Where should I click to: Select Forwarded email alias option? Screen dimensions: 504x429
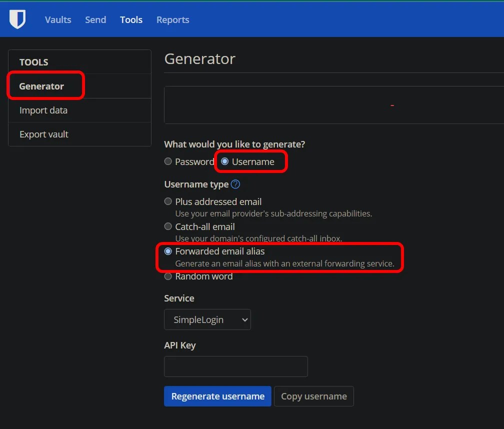[x=168, y=251]
